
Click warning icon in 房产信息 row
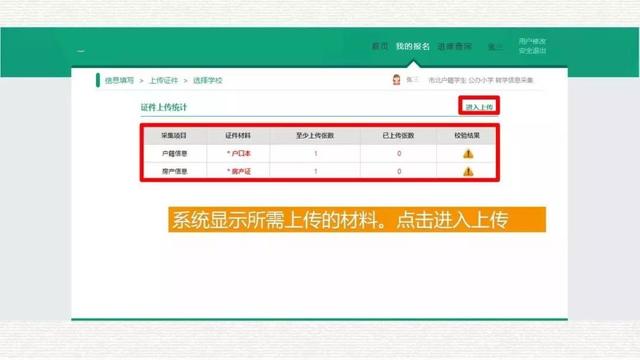[x=468, y=171]
